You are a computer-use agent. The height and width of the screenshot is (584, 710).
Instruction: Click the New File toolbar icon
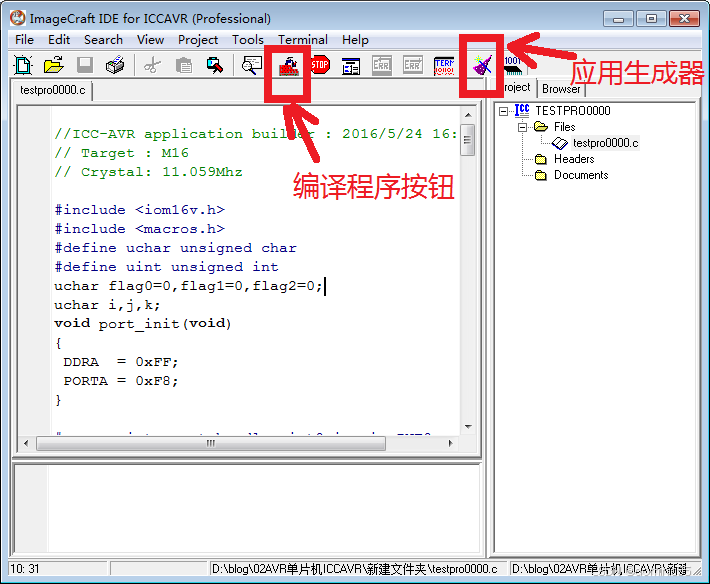[x=23, y=66]
